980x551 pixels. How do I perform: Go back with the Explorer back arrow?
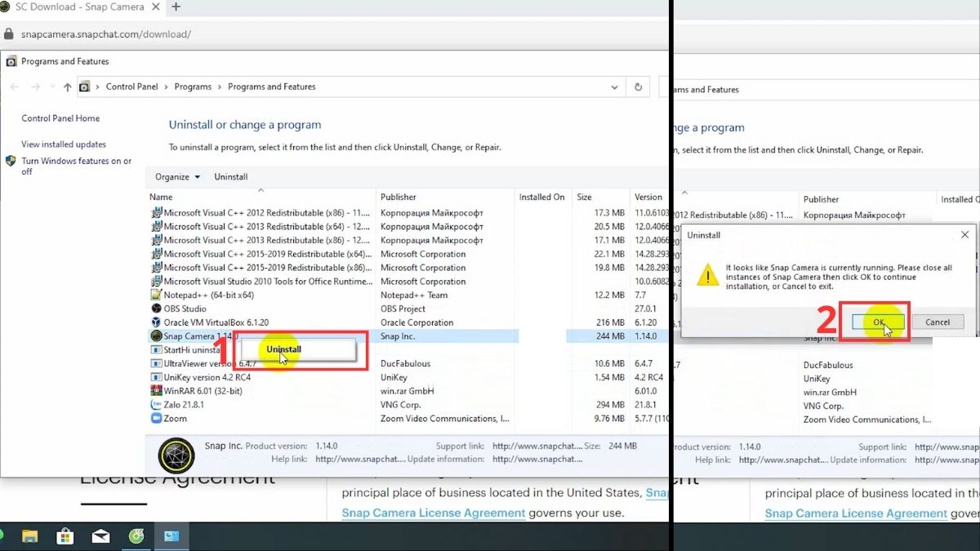pos(15,87)
